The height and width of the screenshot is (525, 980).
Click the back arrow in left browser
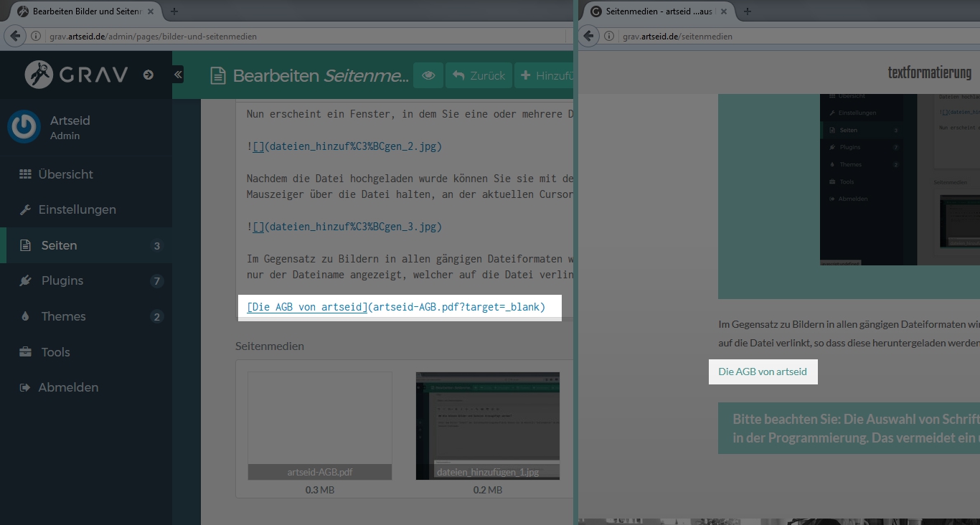(x=14, y=36)
